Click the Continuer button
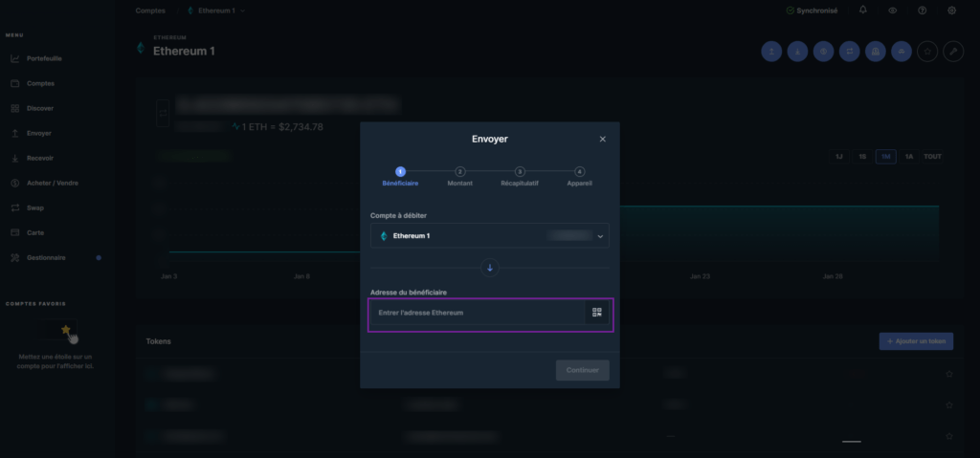The height and width of the screenshot is (458, 980). (x=583, y=370)
